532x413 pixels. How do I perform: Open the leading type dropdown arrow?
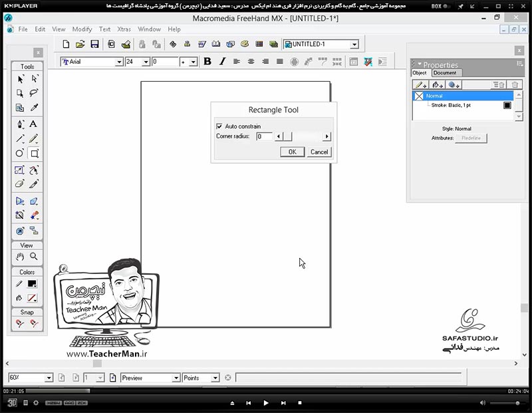point(193,62)
